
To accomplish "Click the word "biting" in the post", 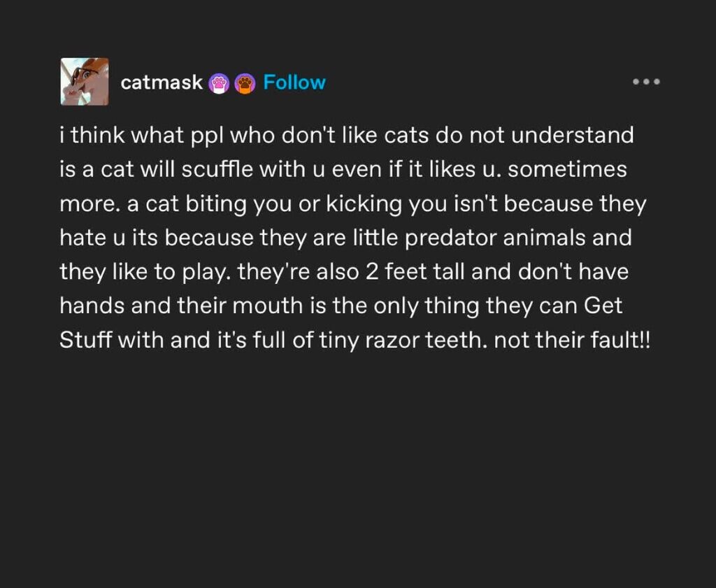I will [x=216, y=203].
